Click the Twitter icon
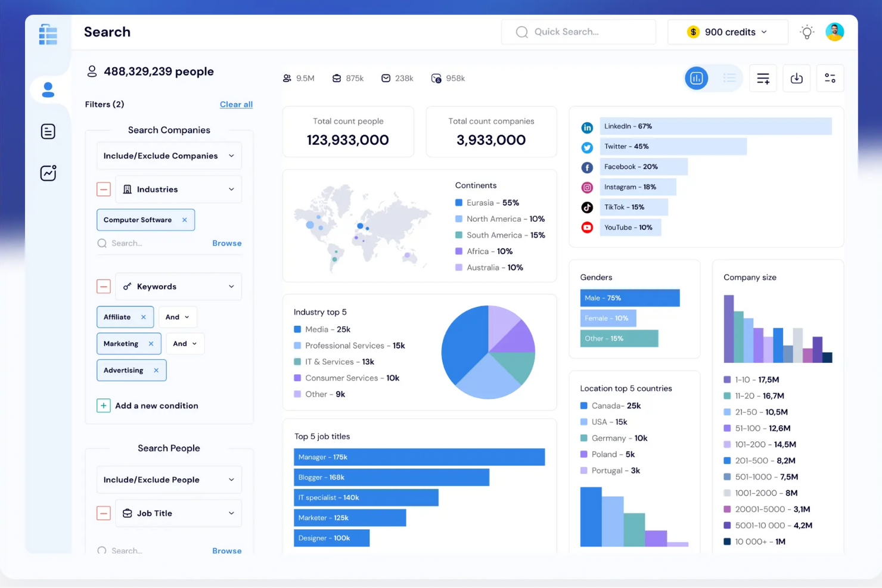 click(587, 148)
